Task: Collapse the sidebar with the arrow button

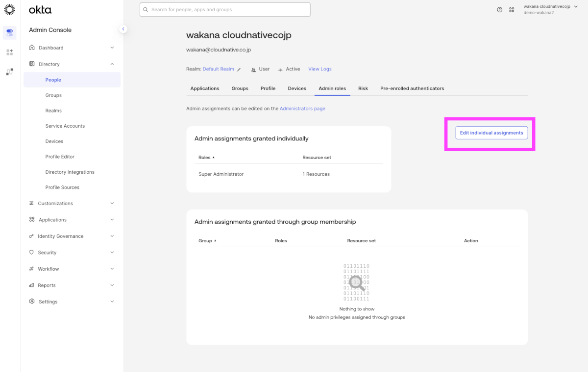Action: [123, 29]
